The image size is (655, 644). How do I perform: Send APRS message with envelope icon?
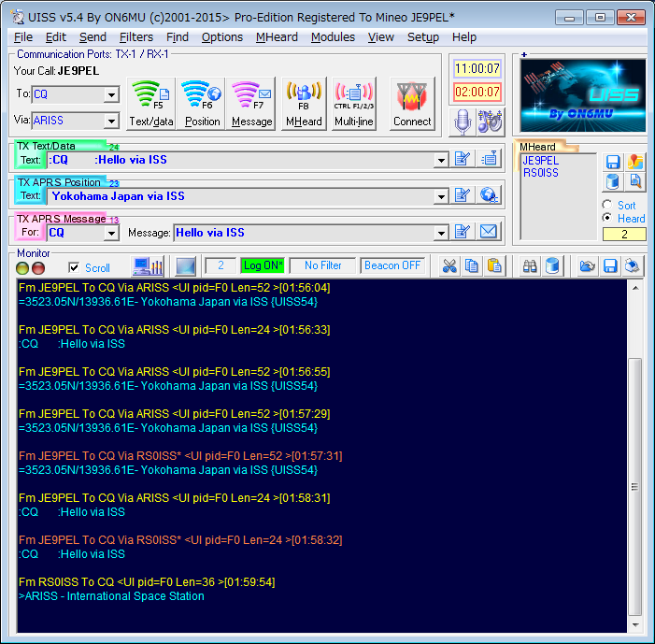[489, 232]
